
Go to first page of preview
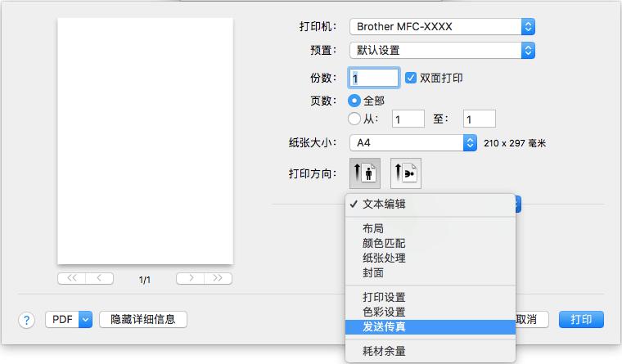[x=71, y=278]
